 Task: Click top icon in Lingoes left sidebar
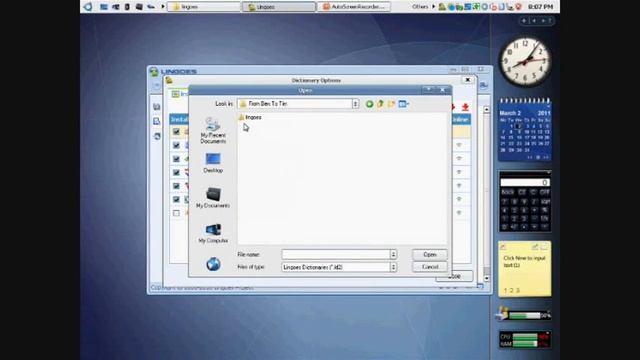[157, 107]
